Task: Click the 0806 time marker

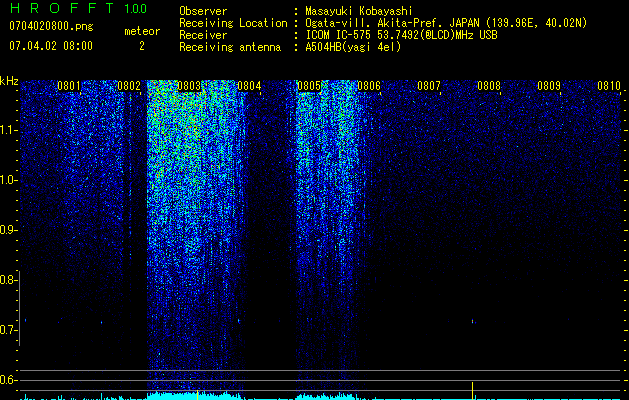Action: (369, 86)
